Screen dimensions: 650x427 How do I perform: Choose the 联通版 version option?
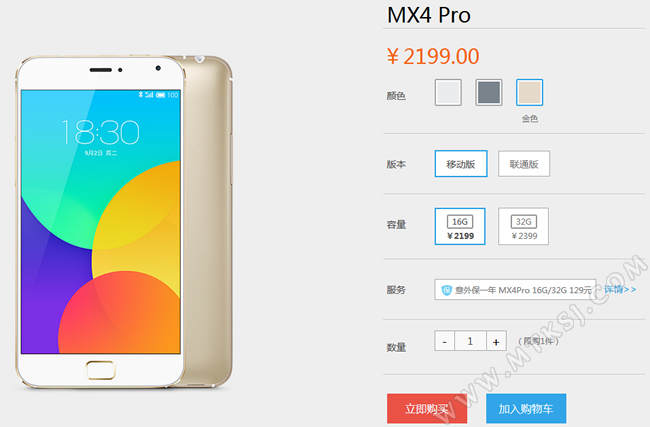pos(524,164)
